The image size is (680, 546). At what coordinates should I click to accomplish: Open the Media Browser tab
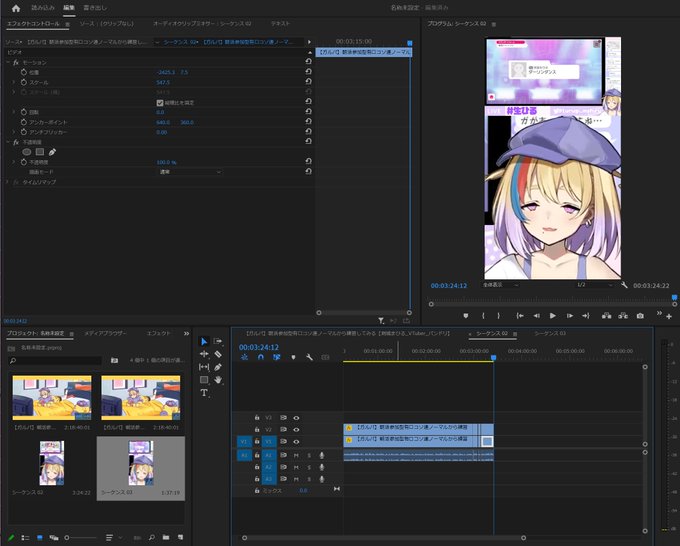click(105, 333)
